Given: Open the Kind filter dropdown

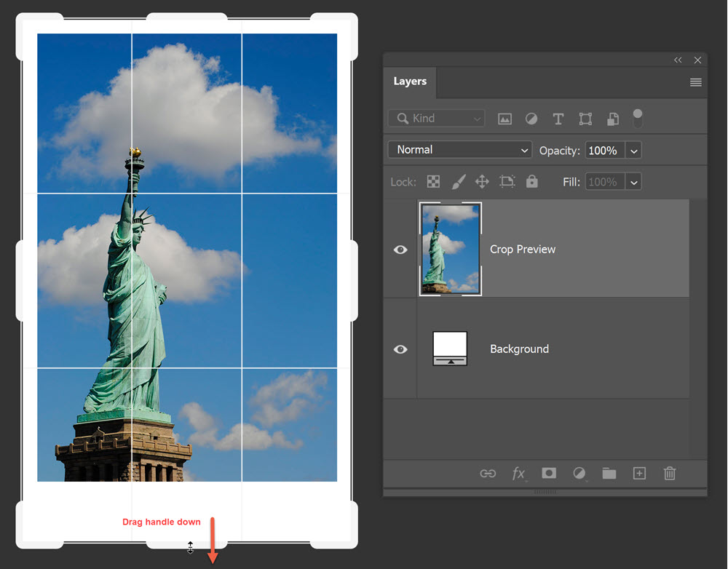Looking at the screenshot, I should (x=436, y=119).
